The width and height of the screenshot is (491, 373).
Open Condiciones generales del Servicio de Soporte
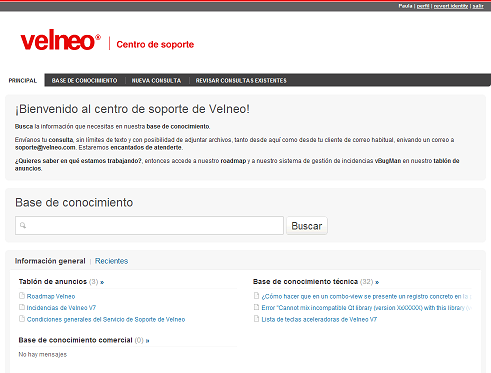pos(106,319)
